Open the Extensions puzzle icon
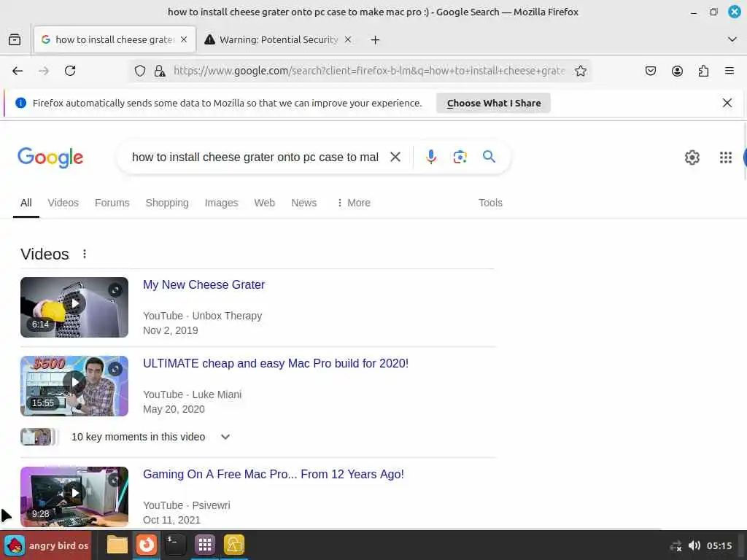Viewport: 747px width, 560px height. click(703, 71)
